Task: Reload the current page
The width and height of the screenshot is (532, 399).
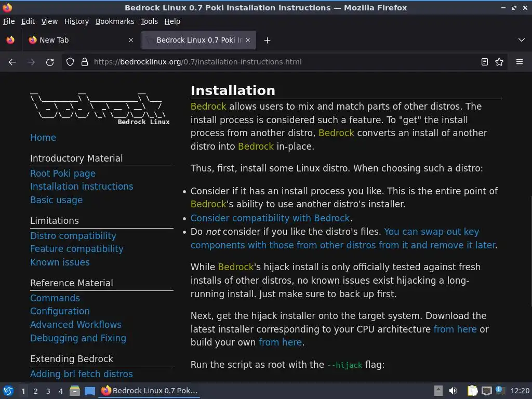Action: point(50,62)
